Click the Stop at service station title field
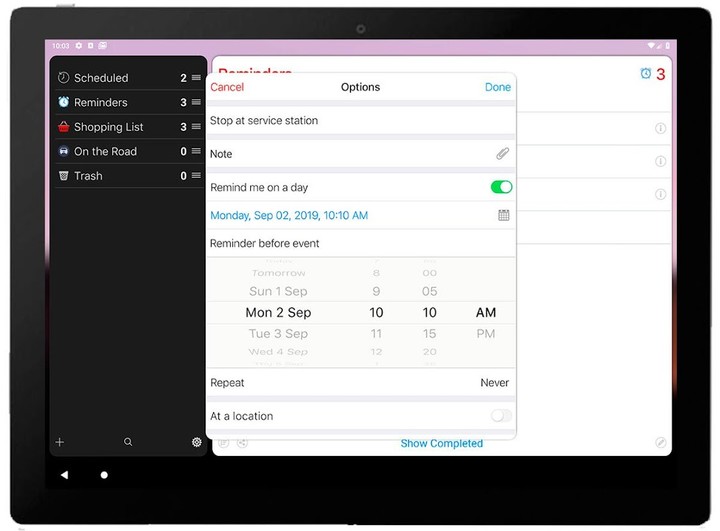720x531 pixels. (x=360, y=121)
